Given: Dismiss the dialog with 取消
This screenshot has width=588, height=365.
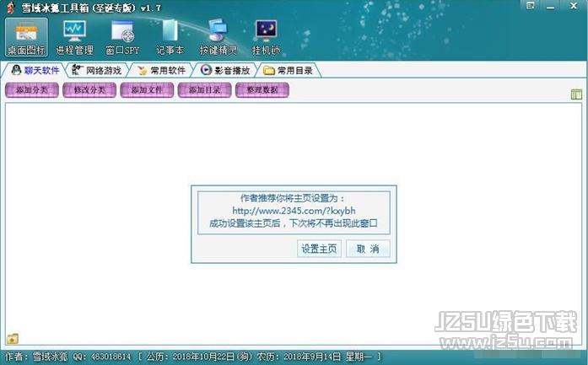Looking at the screenshot, I should coord(368,249).
